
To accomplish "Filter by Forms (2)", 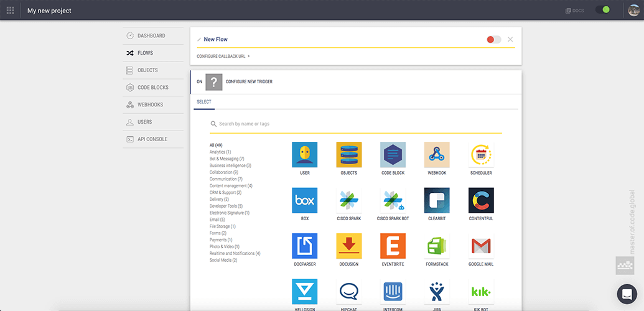I will pyautogui.click(x=218, y=233).
